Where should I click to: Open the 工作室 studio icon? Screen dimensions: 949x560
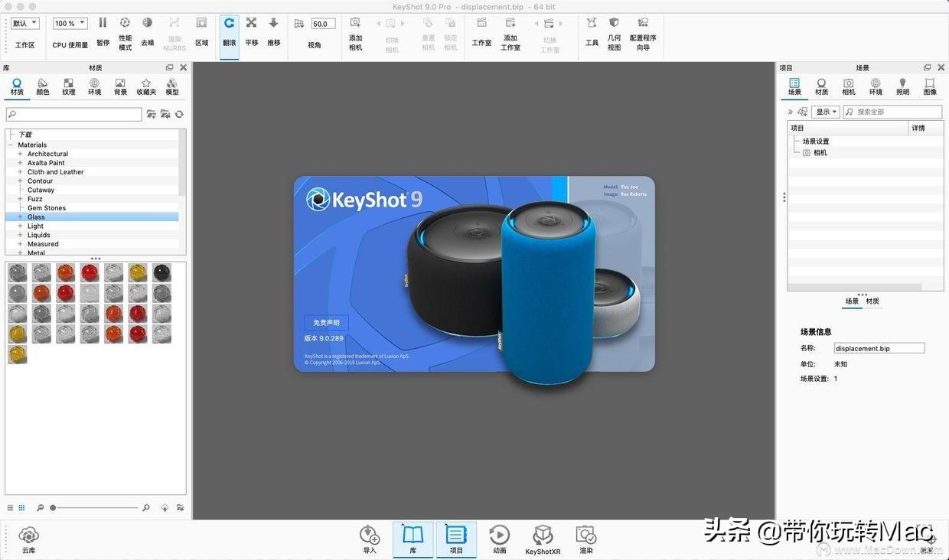click(481, 23)
